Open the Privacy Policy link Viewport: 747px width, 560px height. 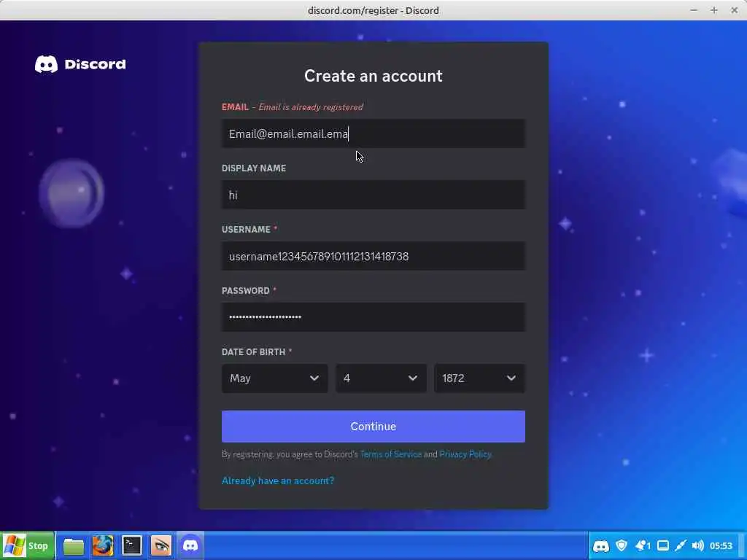pyautogui.click(x=465, y=454)
